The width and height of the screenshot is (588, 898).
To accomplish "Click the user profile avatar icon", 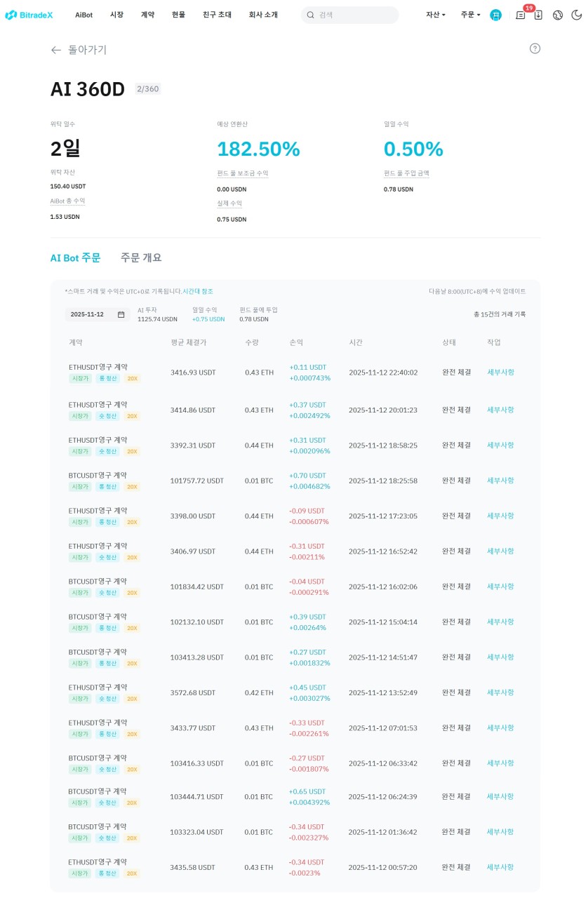I will pos(496,15).
